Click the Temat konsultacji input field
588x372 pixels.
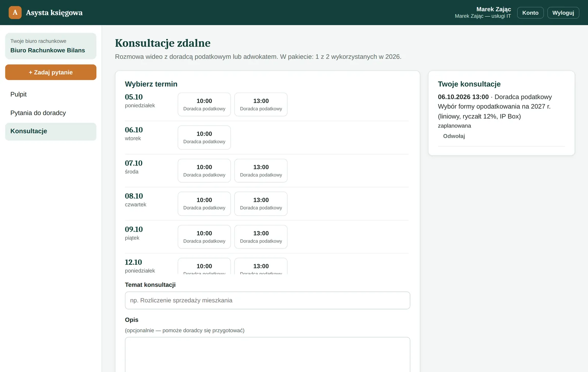click(268, 300)
